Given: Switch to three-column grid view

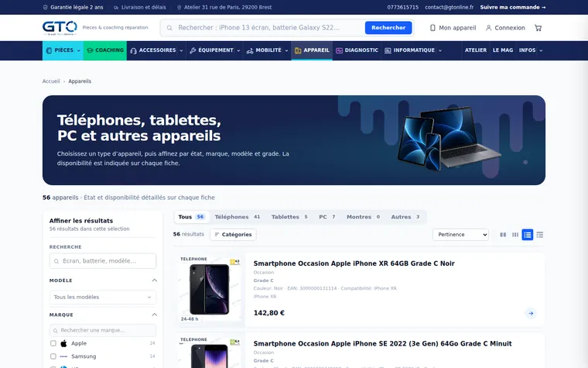Looking at the screenshot, I should coord(515,235).
